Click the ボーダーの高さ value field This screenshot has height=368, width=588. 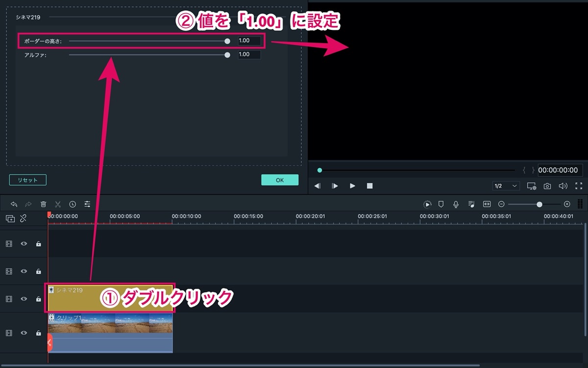249,41
